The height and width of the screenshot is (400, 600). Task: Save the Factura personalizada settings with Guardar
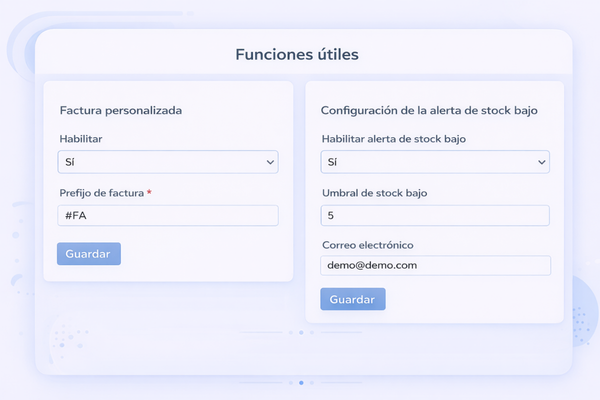coord(89,254)
